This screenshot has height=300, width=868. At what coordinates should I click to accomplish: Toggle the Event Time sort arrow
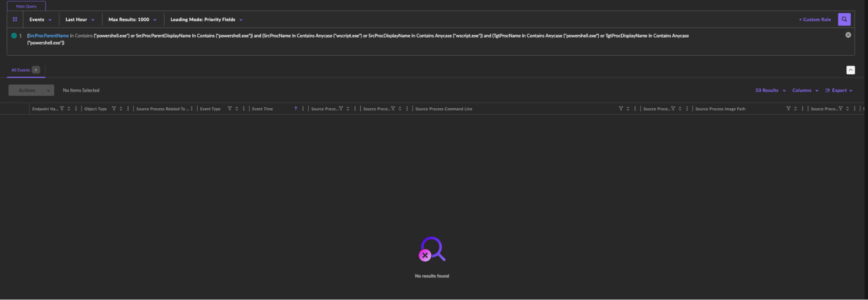pyautogui.click(x=296, y=109)
